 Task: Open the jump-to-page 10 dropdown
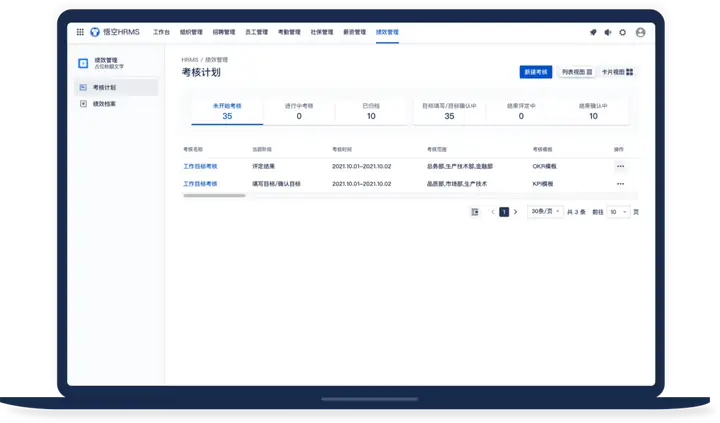[x=618, y=212]
